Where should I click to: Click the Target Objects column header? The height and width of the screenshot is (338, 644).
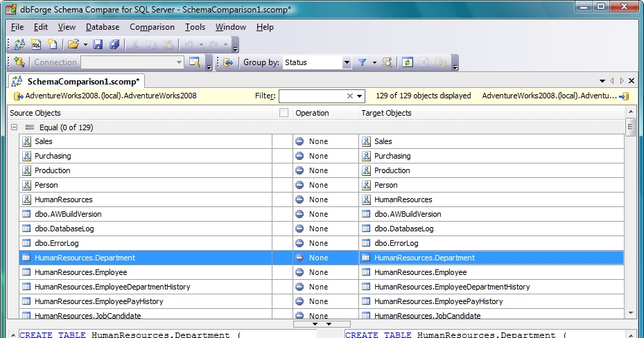491,113
